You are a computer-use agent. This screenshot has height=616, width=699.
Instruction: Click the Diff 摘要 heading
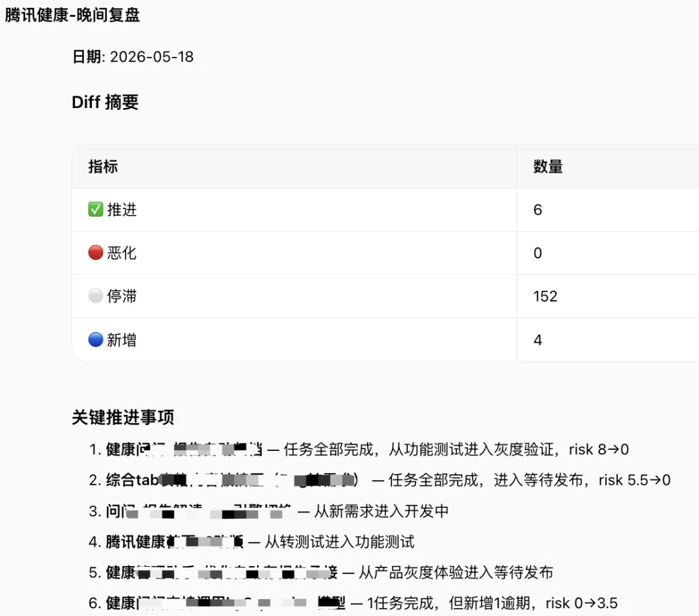click(105, 102)
